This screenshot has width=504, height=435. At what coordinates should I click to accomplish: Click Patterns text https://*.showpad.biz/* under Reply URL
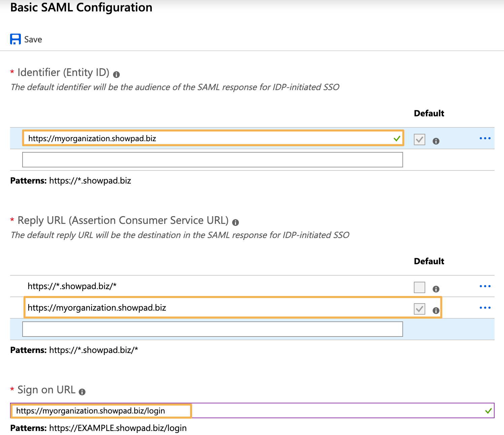point(94,350)
